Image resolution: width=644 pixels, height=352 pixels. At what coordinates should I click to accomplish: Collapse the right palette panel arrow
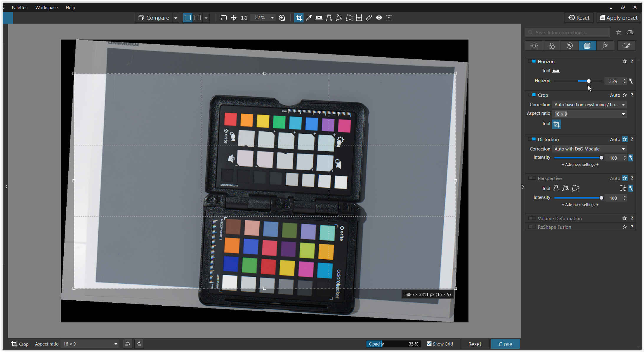[x=523, y=187]
